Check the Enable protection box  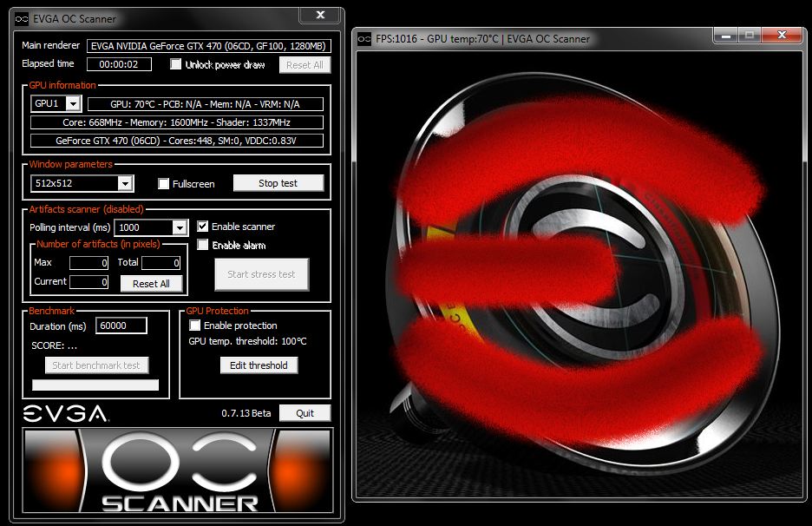tap(195, 325)
